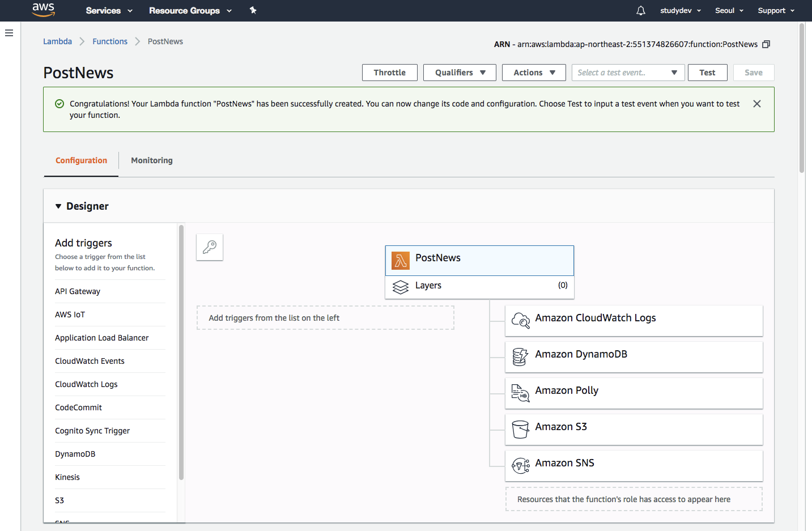The image size is (812, 531).
Task: Add the CloudWatch Events trigger
Action: (x=110, y=361)
